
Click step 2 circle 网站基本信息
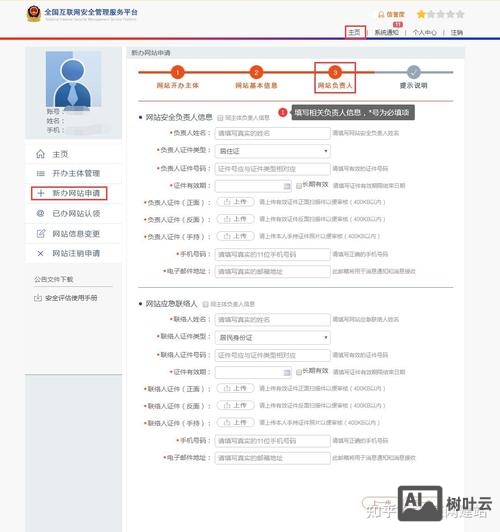click(256, 72)
